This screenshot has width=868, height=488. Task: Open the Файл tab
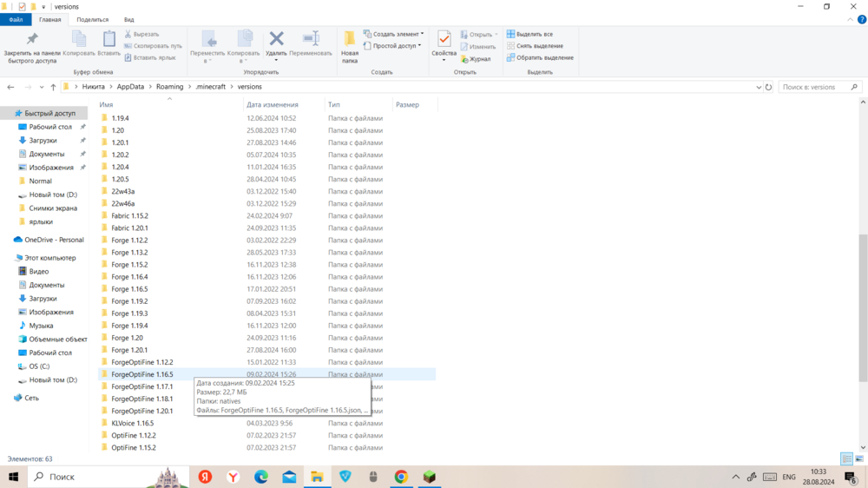(16, 19)
